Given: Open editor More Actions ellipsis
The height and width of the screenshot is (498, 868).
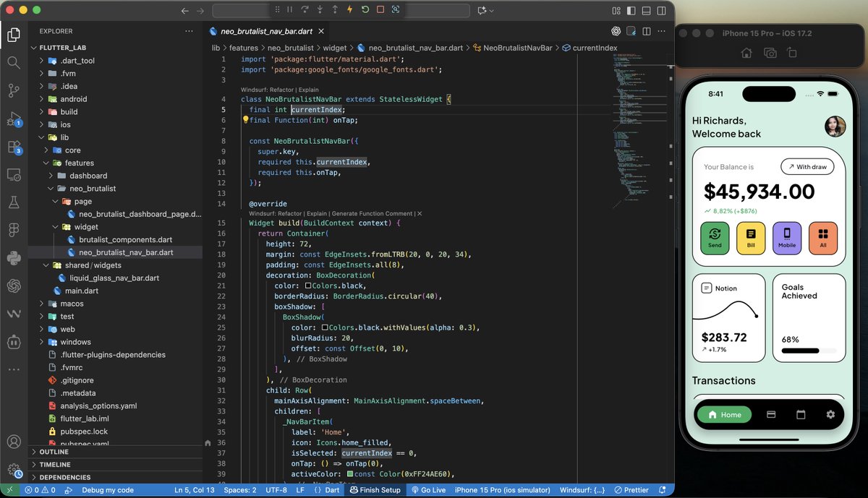Looking at the screenshot, I should pos(662,31).
